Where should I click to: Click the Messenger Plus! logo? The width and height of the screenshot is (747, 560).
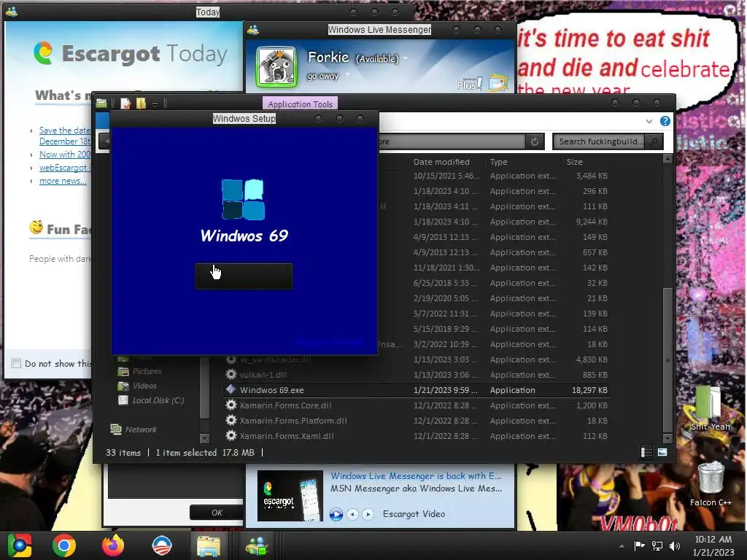click(469, 84)
